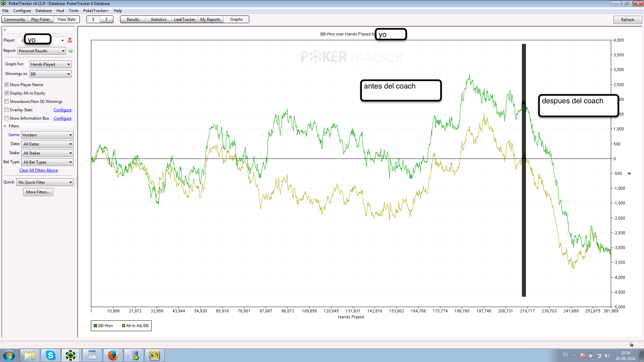This screenshot has width=644, height=362.
Task: Check Show Information Box
Action: coord(6,118)
